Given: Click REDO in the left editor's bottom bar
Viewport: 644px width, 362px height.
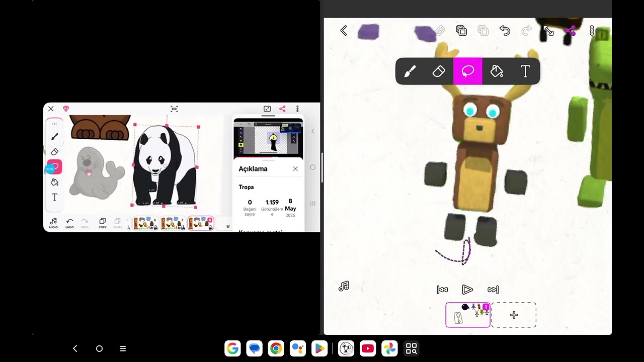Looking at the screenshot, I should coord(85,223).
